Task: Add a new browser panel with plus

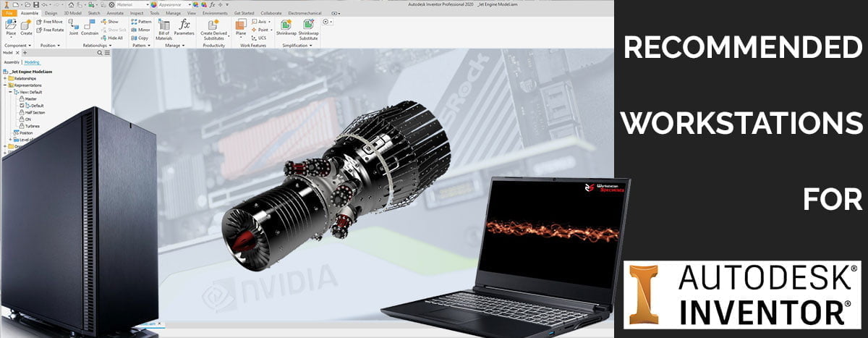Action: tap(25, 53)
